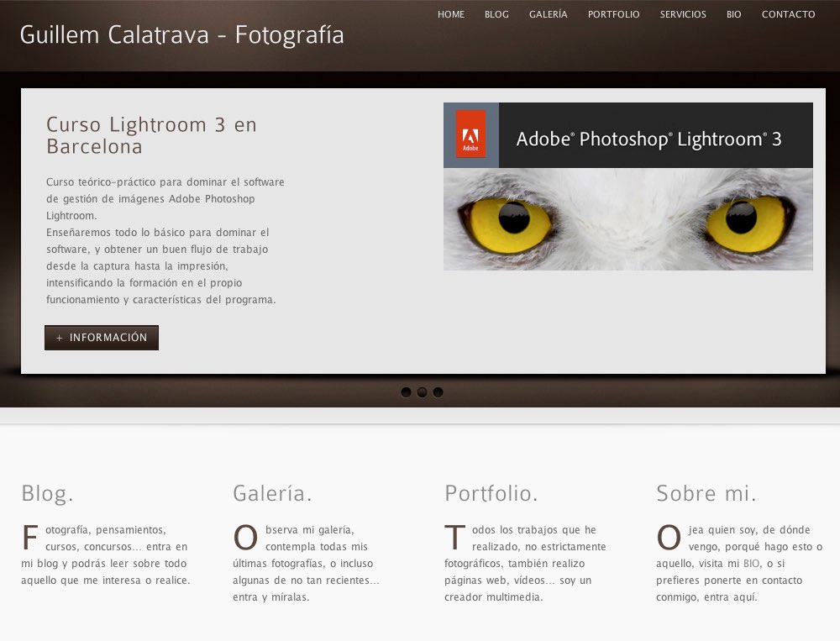The height and width of the screenshot is (641, 840).
Task: Click the Guillem Calatrava - Fotografía site title
Action: tap(182, 35)
